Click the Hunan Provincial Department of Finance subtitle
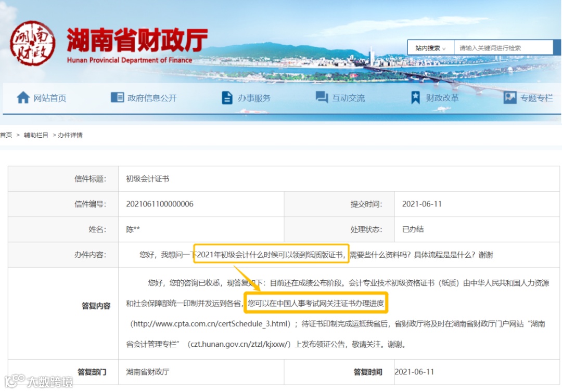The image size is (562, 392). point(130,60)
